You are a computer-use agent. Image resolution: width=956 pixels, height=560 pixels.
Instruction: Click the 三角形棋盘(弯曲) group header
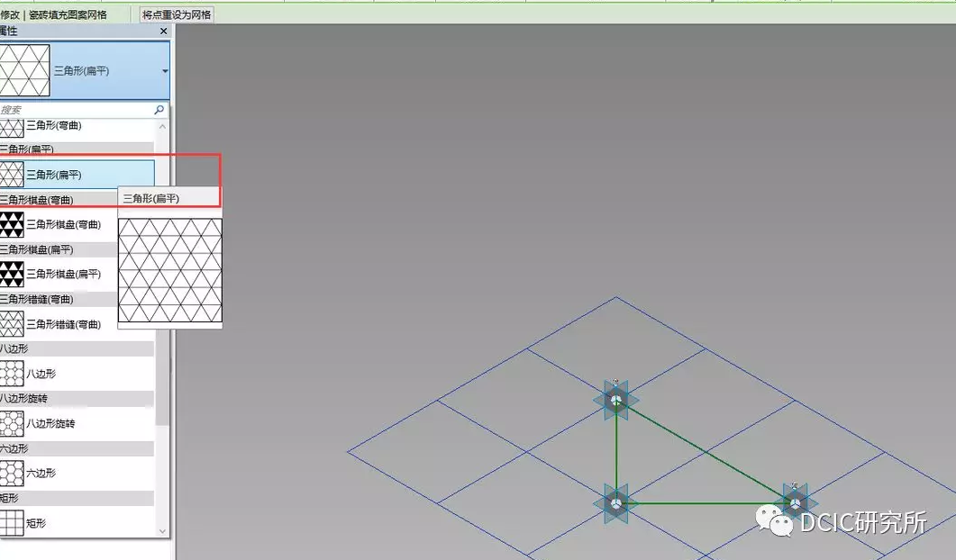tap(59, 200)
